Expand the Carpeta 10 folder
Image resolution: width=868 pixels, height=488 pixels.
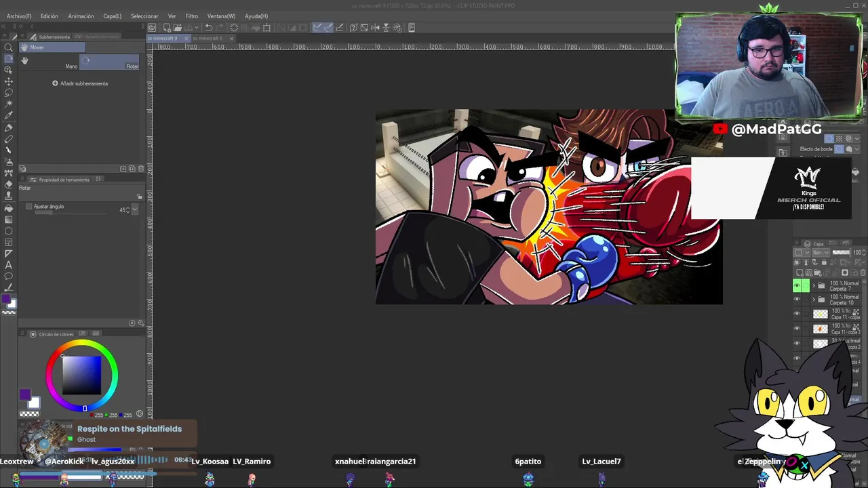point(813,299)
